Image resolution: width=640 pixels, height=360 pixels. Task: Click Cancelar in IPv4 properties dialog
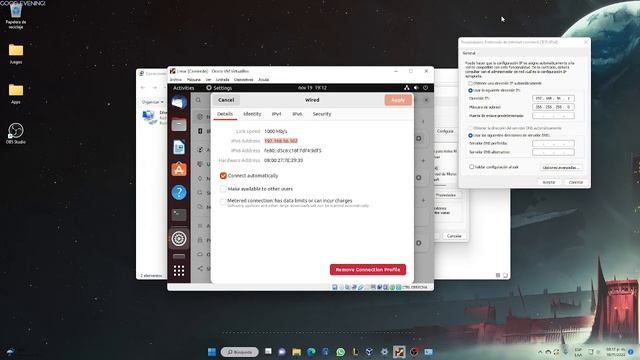[x=576, y=182]
